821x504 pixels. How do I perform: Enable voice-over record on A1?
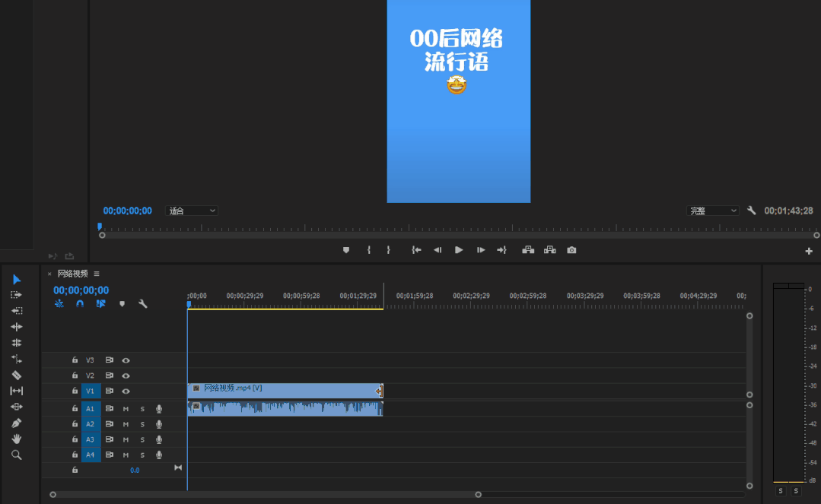pos(159,409)
